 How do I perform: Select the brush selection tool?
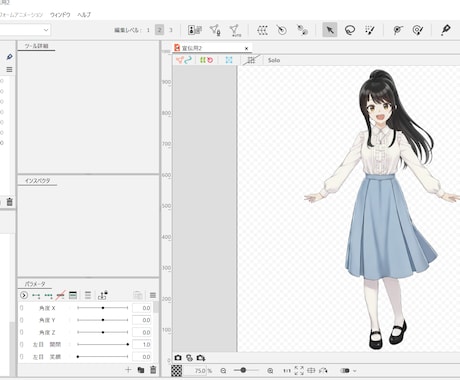tap(370, 30)
